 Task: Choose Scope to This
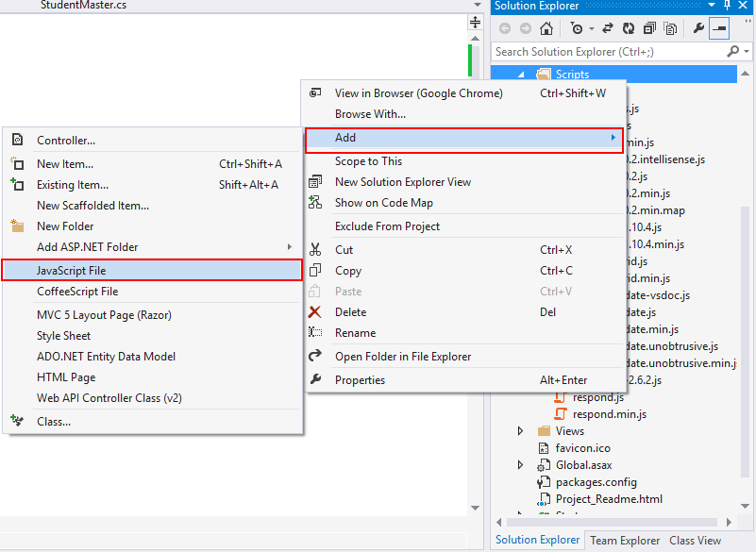463,161
